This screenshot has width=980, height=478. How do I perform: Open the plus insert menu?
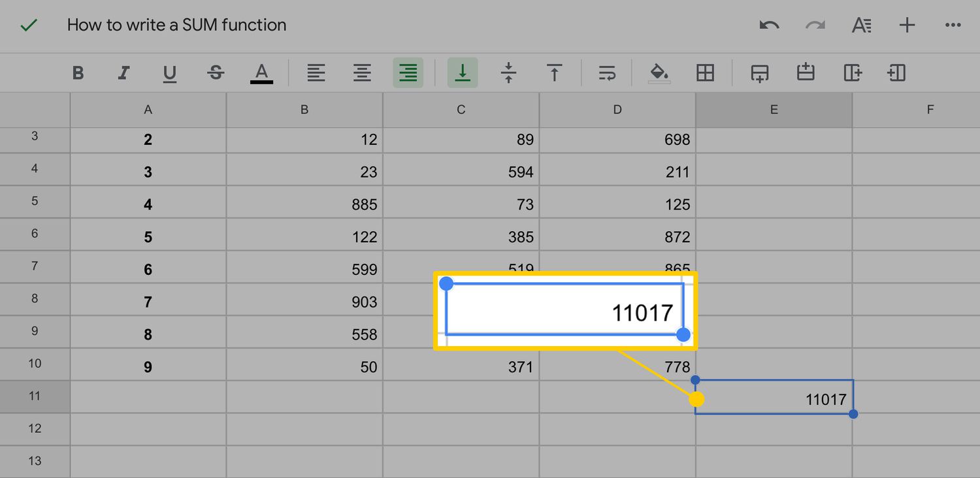click(x=907, y=25)
